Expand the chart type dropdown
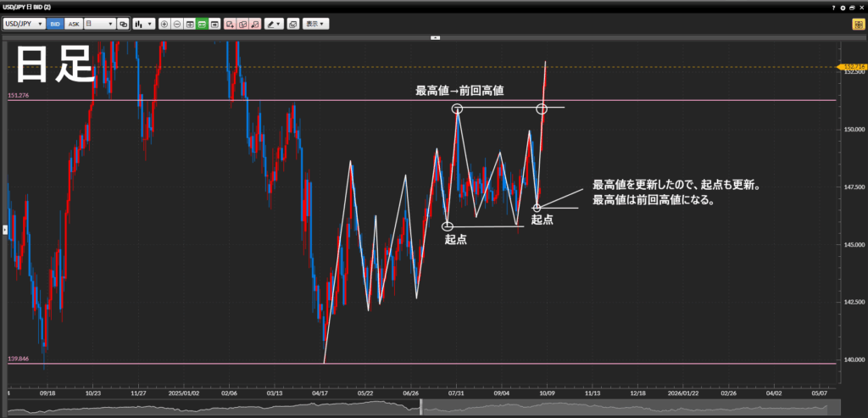868x418 pixels. [144, 24]
